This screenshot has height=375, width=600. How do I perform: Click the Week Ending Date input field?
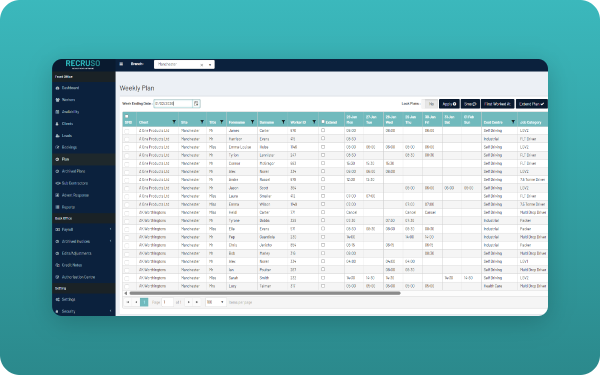coord(173,104)
